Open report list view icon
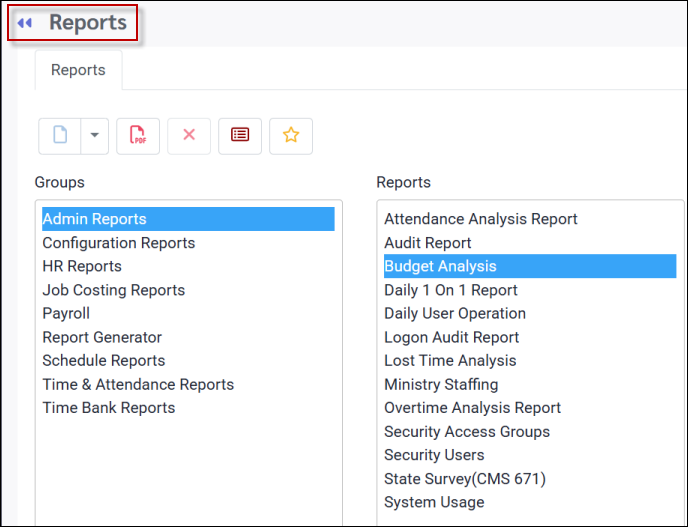The width and height of the screenshot is (688, 527). pyautogui.click(x=240, y=136)
